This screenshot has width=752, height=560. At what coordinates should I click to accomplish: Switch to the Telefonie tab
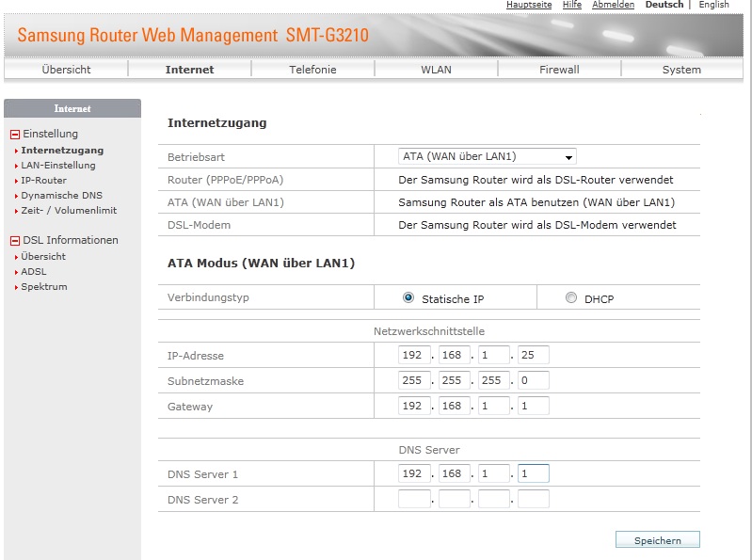[312, 70]
